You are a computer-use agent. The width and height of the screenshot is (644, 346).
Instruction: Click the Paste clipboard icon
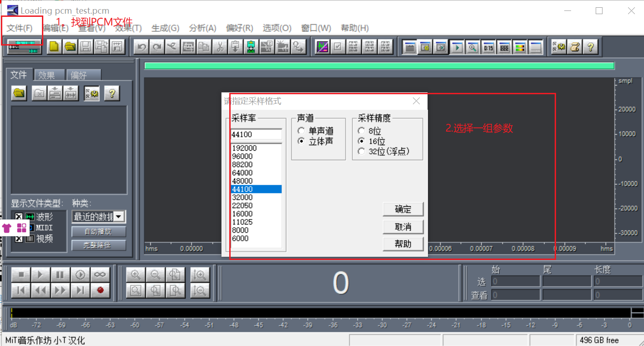click(x=235, y=46)
